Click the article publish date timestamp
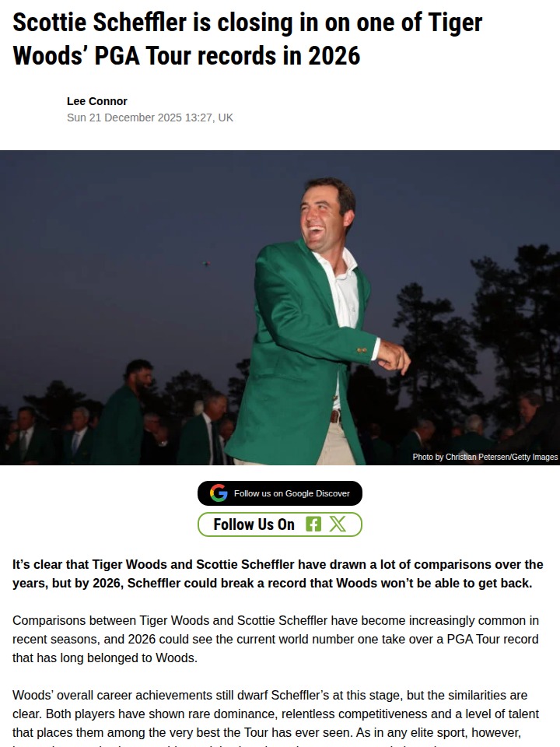Screen dimensions: 560x747 pos(150,117)
